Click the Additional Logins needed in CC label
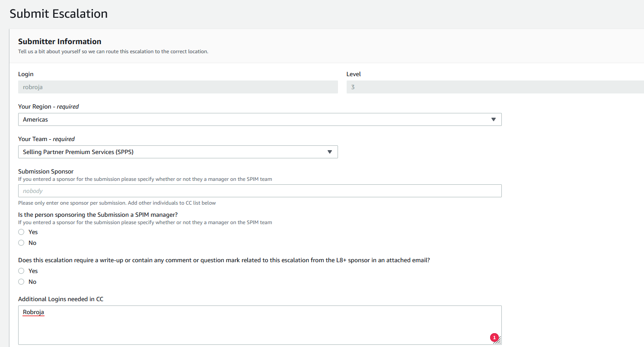The height and width of the screenshot is (347, 644). [61, 299]
